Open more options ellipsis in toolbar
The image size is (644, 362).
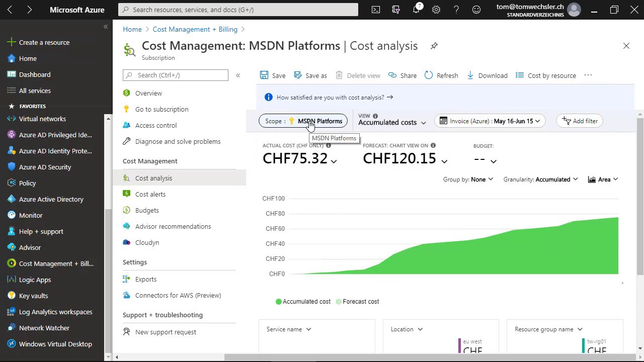[x=588, y=75]
